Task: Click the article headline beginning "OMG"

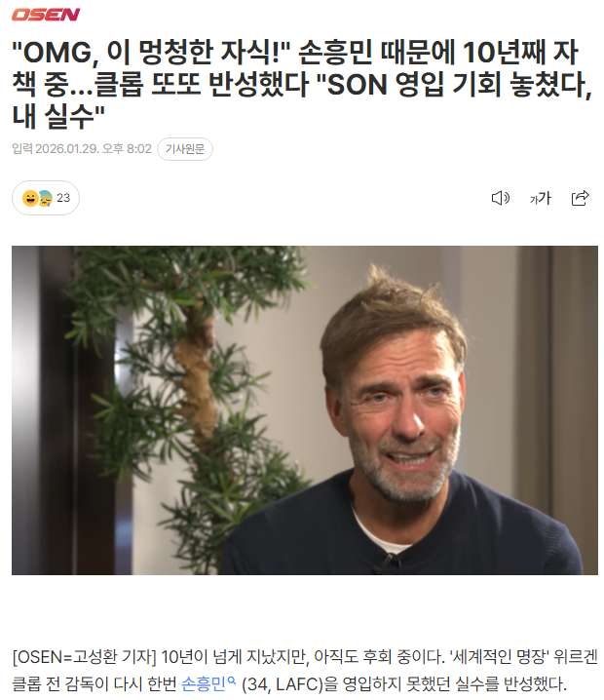Action: (x=302, y=85)
